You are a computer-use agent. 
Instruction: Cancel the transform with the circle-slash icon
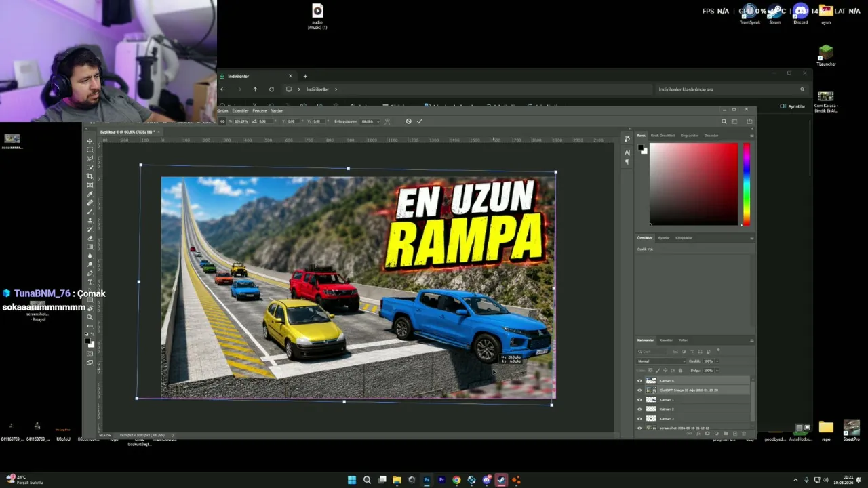pos(408,121)
